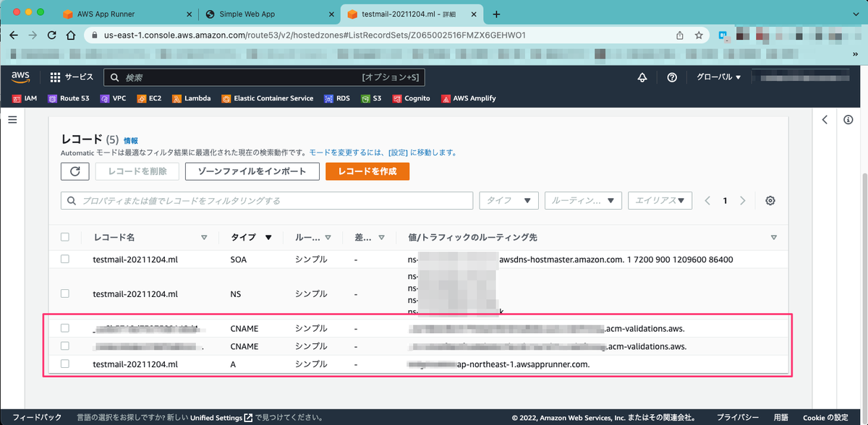The image size is (868, 425).
Task: Click the ゾーンファイルをインポート button
Action: click(251, 171)
